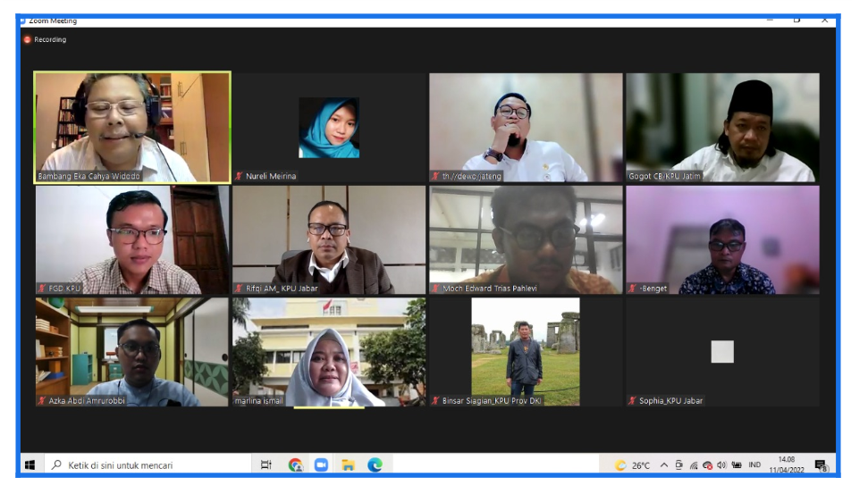This screenshot has width=868, height=494.
Task: Select the Sophia_KPU Jabar participant tile
Action: pyautogui.click(x=722, y=352)
